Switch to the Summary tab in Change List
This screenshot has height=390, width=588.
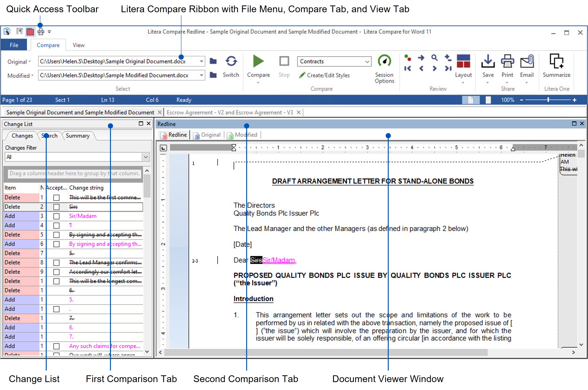tap(78, 136)
